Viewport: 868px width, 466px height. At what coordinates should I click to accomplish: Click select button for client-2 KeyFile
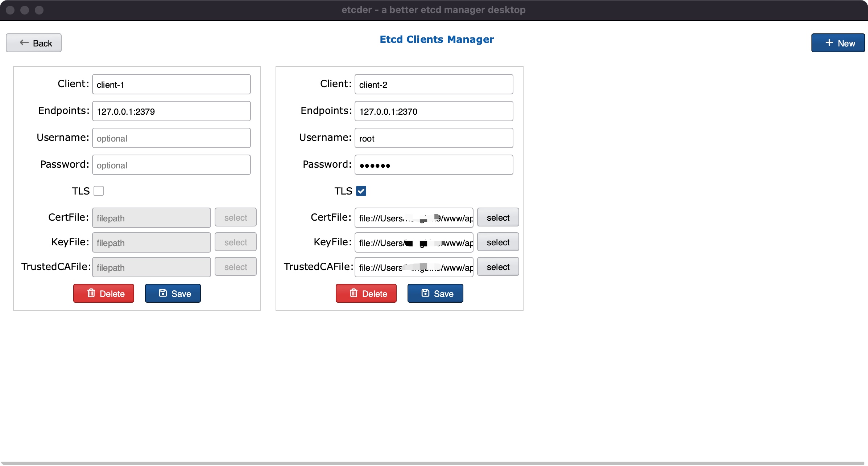click(x=498, y=242)
